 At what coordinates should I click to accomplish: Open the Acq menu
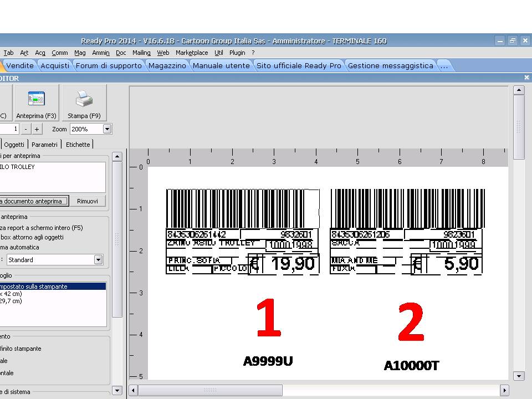coord(40,53)
